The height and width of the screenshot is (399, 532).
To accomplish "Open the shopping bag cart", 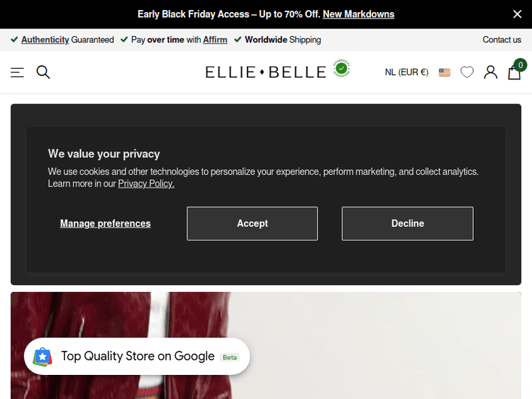I will [514, 72].
